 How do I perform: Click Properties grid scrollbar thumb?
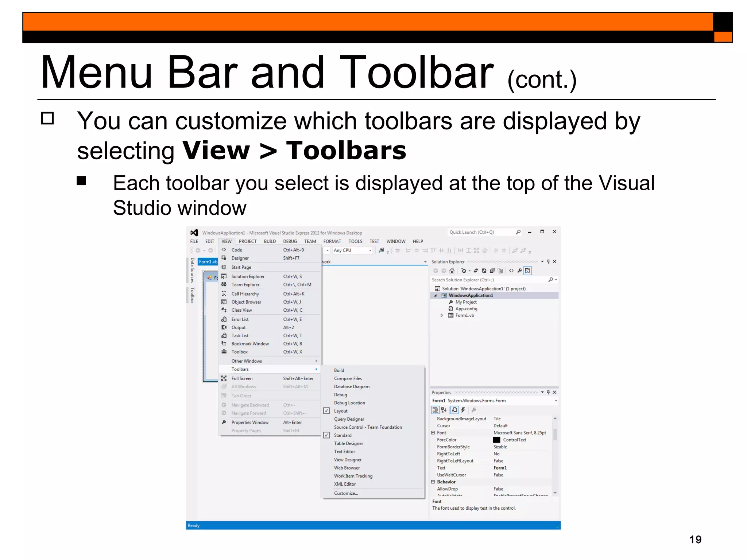[555, 435]
